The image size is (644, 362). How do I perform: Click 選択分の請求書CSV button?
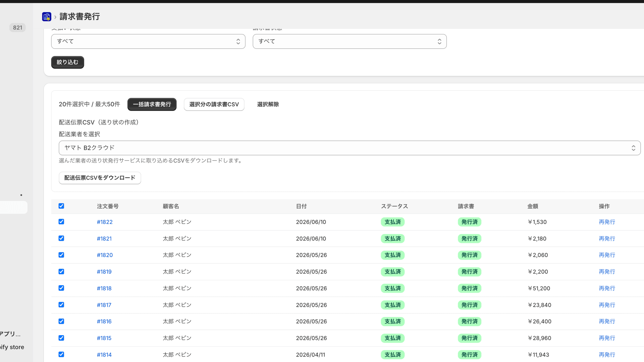[214, 104]
